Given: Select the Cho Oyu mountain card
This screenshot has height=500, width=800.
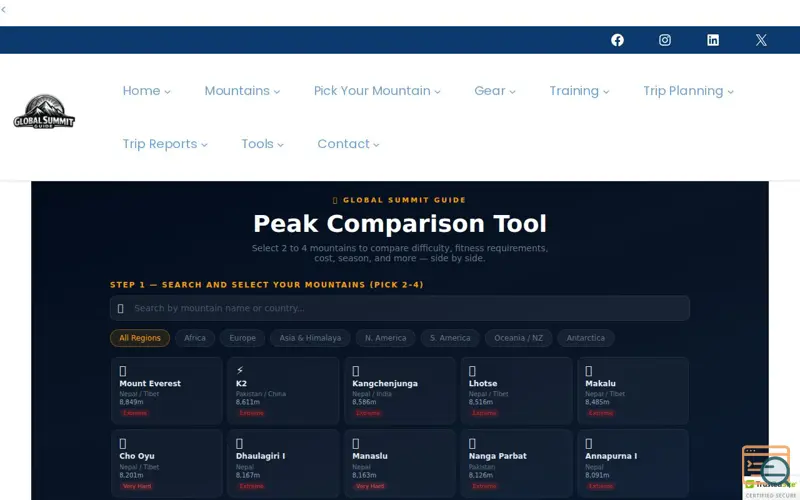Looking at the screenshot, I should pos(167,463).
